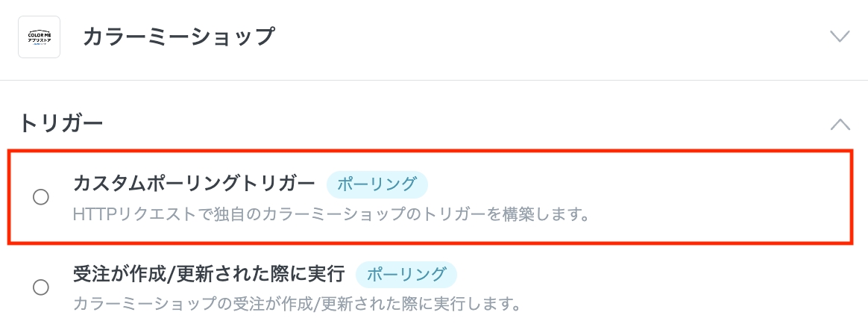Select the カスタムポーリングトリガー radio button
This screenshot has width=868, height=327.
coord(41,197)
